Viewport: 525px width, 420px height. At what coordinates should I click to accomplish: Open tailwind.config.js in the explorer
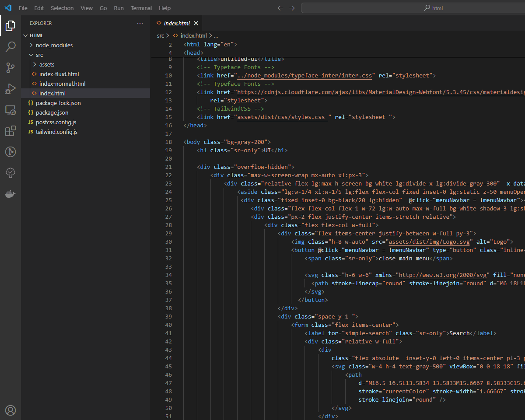[x=56, y=132]
